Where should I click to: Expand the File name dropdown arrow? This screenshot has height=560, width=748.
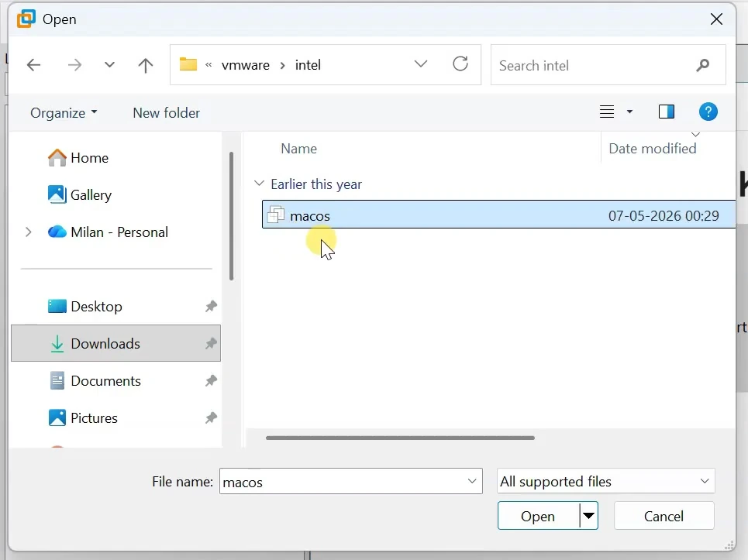[x=472, y=481]
